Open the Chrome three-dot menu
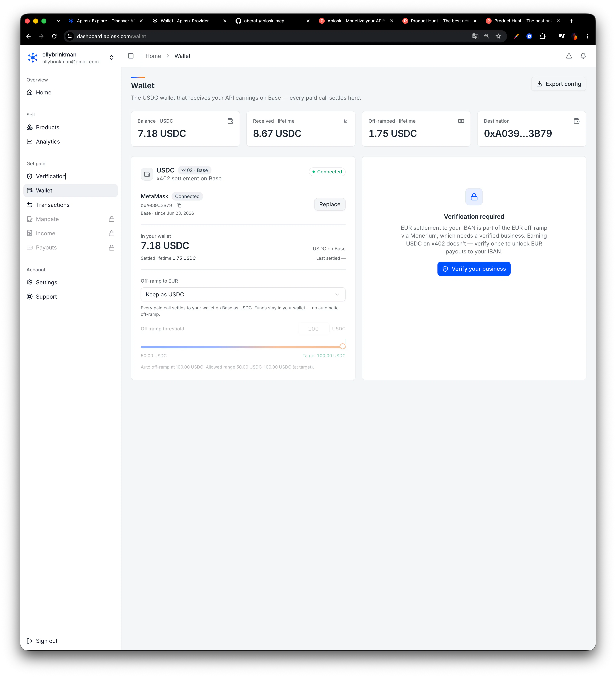Viewport: 616px width, 677px height. tap(587, 36)
